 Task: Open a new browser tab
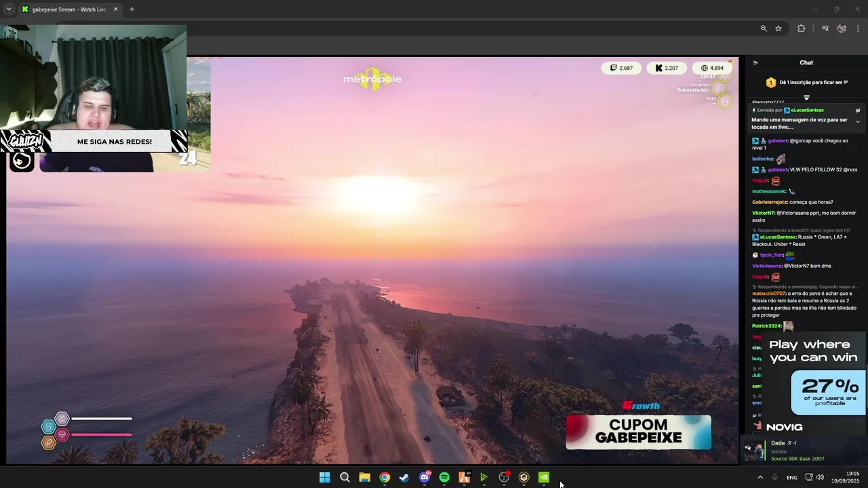132,9
